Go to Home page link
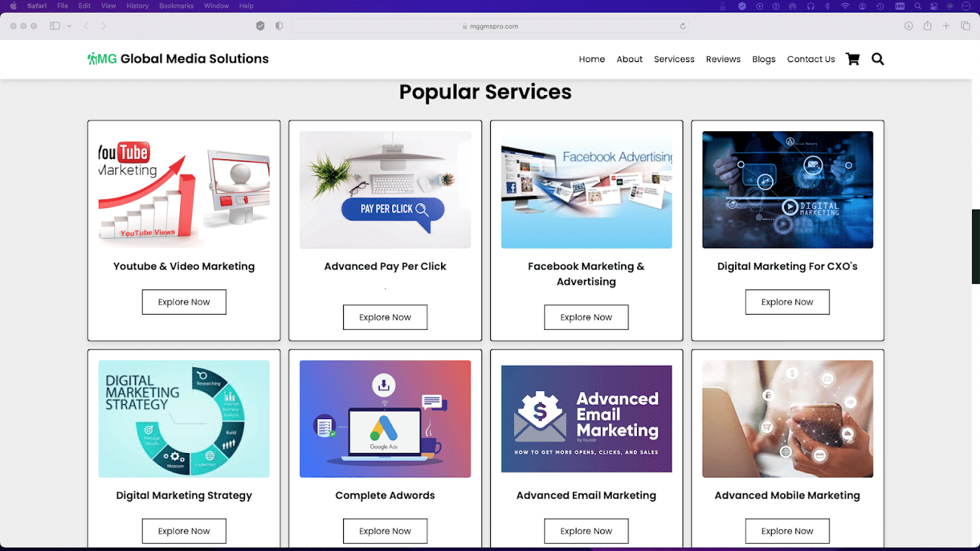Screen dimensions: 980x551 pos(592,59)
